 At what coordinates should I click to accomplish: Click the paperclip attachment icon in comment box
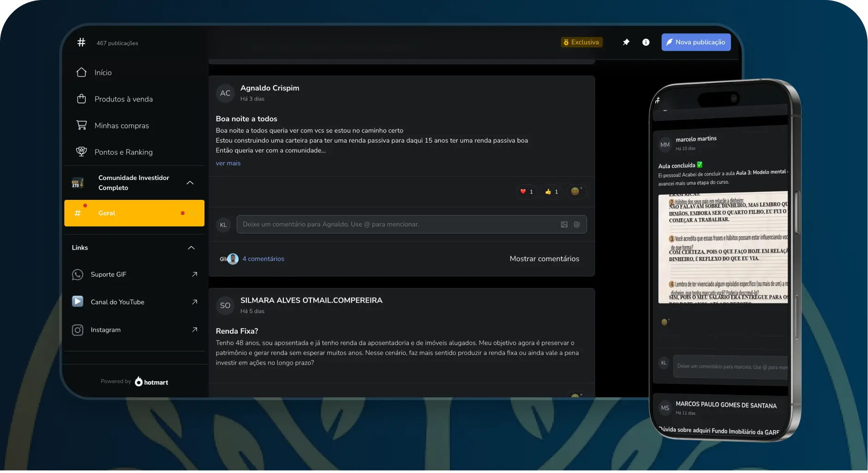[577, 225]
